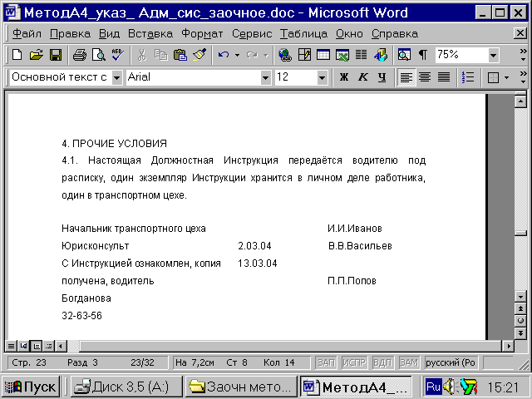This screenshot has width=532, height=399.
Task: Print the document with the printer icon
Action: click(x=80, y=55)
